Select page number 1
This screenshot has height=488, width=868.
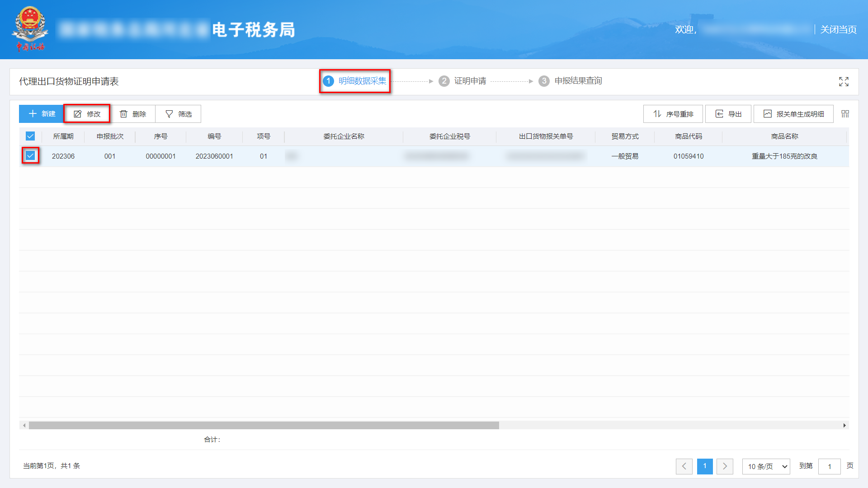[705, 466]
